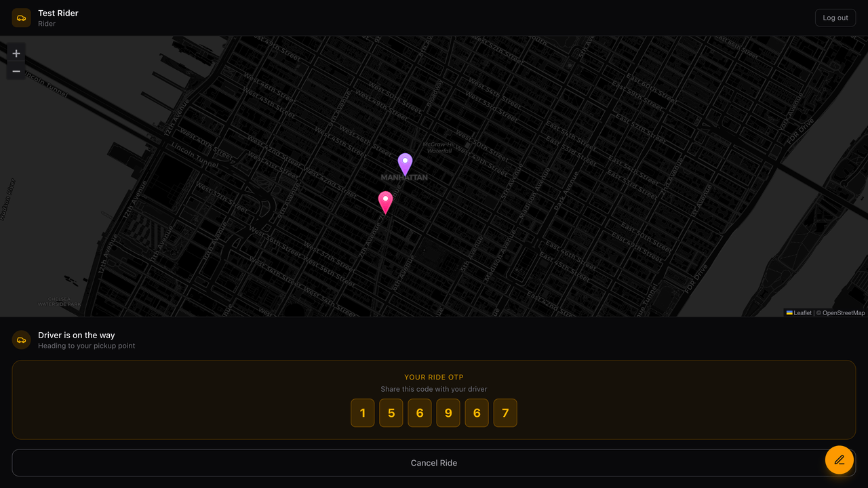Image resolution: width=868 pixels, height=488 pixels.
Task: Click the OTP digit box showing 5
Action: [391, 413]
